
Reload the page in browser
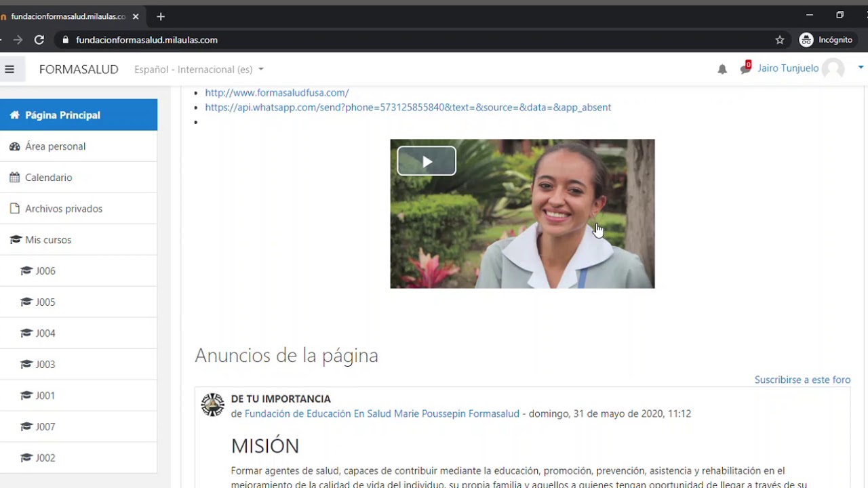pos(39,40)
